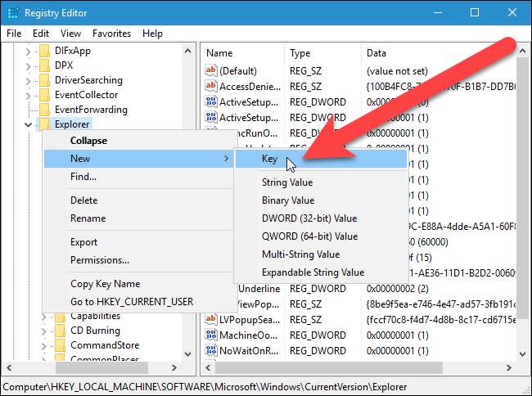The height and width of the screenshot is (396, 532).
Task: Select the CD Burning folder icon
Action: click(x=59, y=331)
